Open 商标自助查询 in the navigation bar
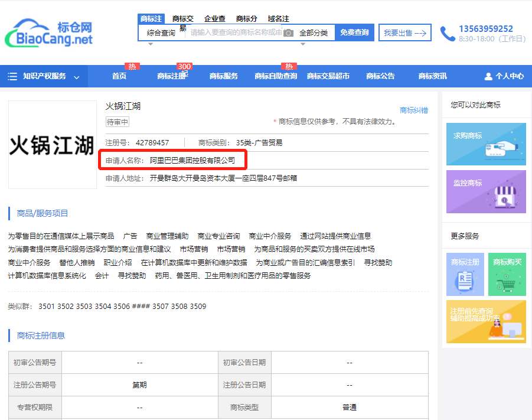 point(276,76)
